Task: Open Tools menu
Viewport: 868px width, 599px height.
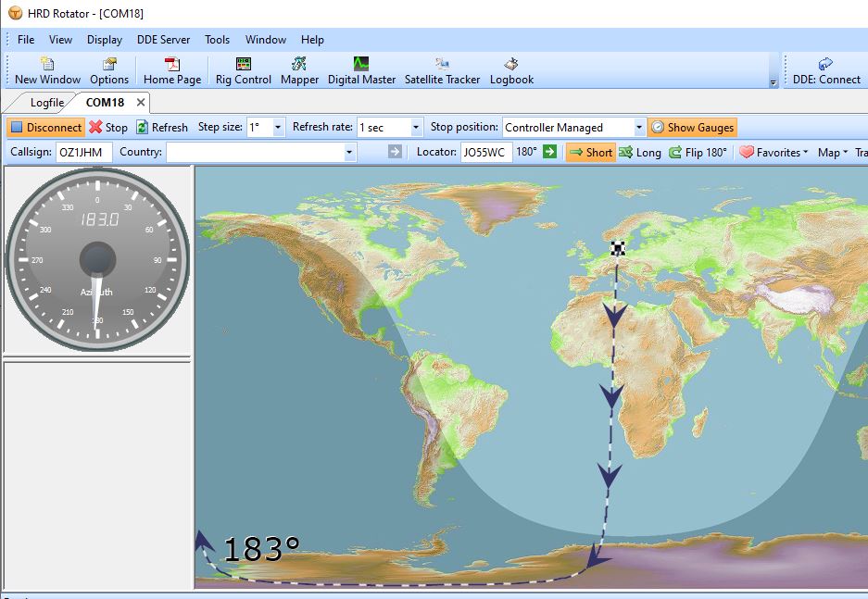Action: tap(217, 39)
